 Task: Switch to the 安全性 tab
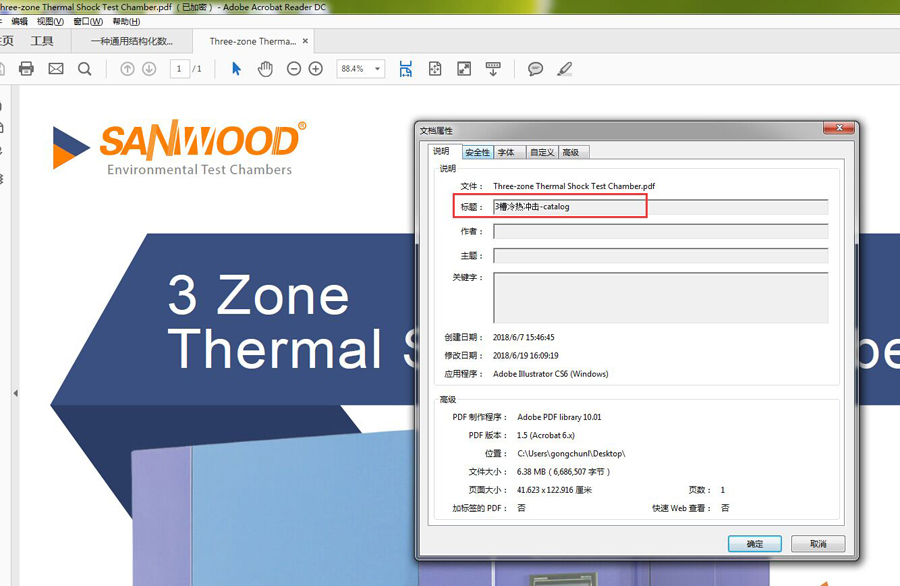[x=477, y=152]
